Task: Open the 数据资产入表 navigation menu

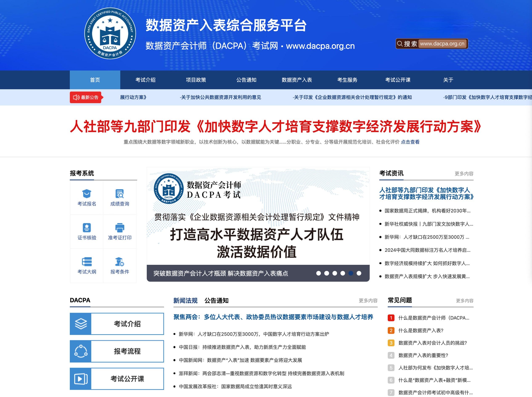Action: click(297, 80)
